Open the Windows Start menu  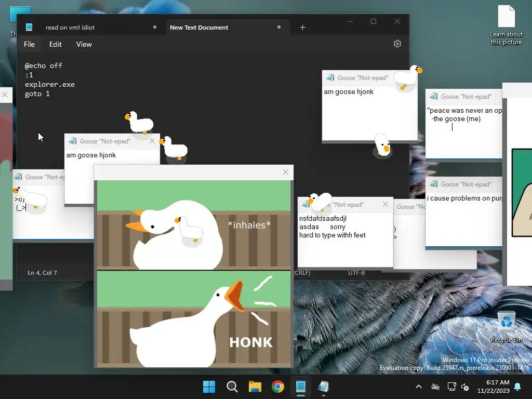pos(209,387)
